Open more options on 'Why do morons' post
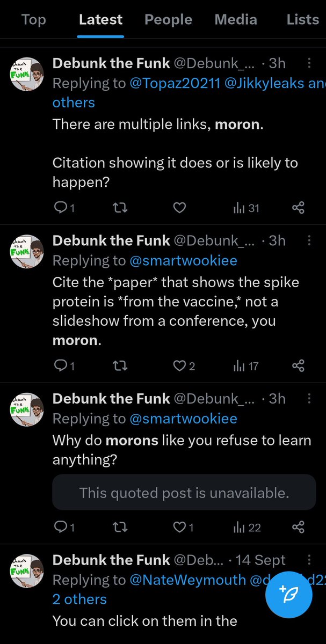Screen dimensions: 326x644 pos(309,399)
